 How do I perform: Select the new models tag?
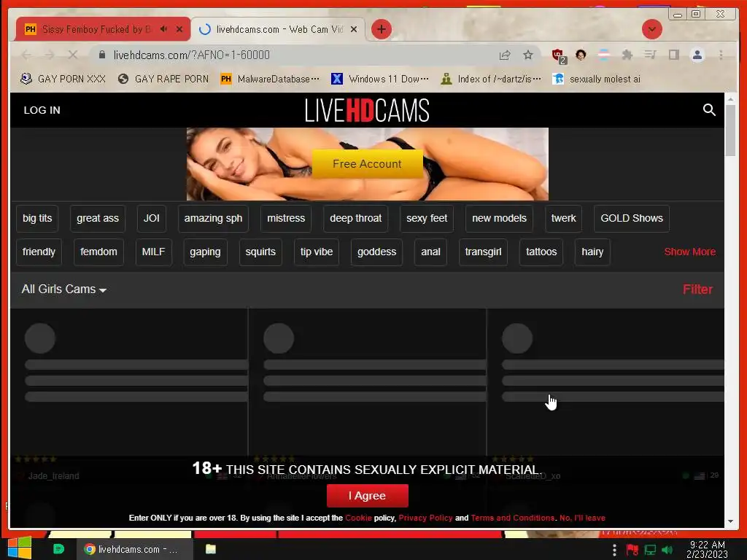click(499, 218)
